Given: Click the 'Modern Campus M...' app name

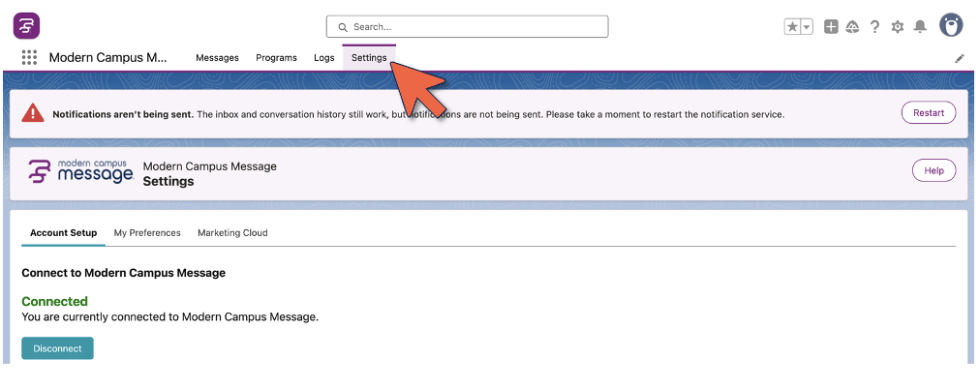Looking at the screenshot, I should coord(108,57).
